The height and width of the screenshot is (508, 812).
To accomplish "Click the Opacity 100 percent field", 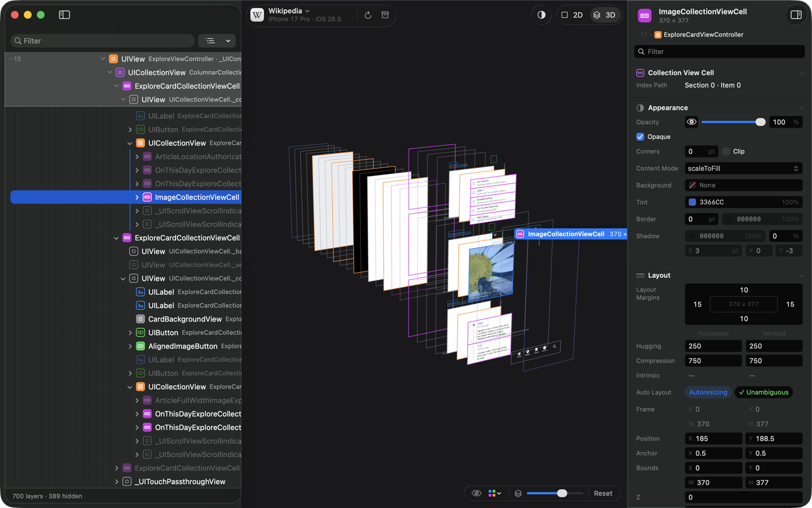I will point(786,122).
